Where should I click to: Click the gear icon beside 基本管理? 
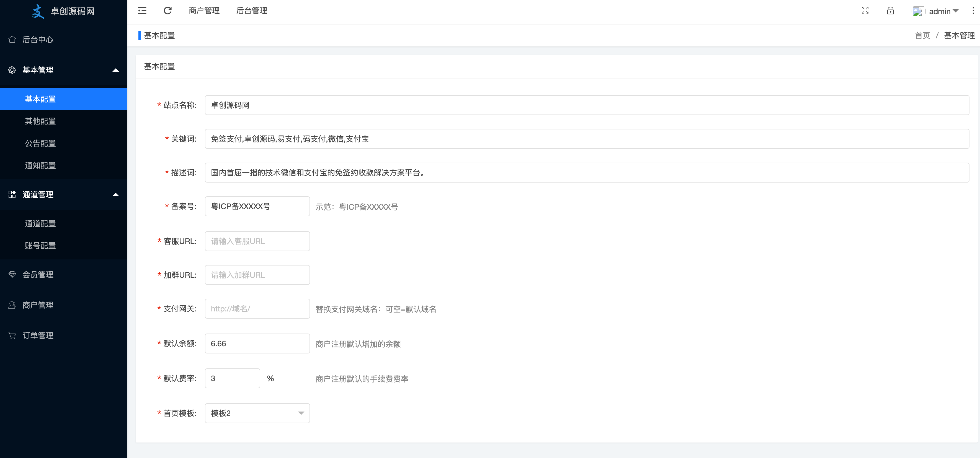(x=12, y=70)
